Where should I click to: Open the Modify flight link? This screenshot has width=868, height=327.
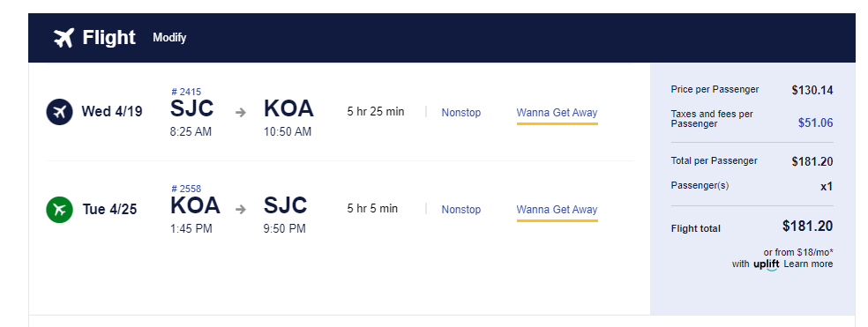[x=169, y=38]
